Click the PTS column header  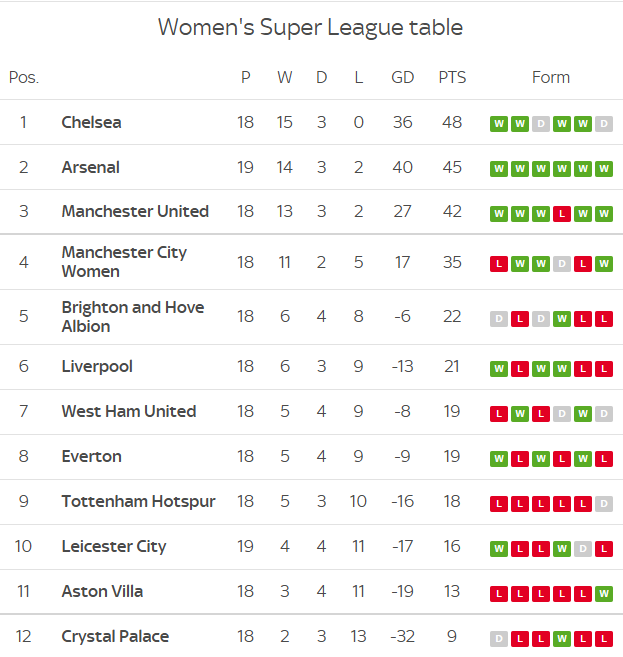(452, 78)
